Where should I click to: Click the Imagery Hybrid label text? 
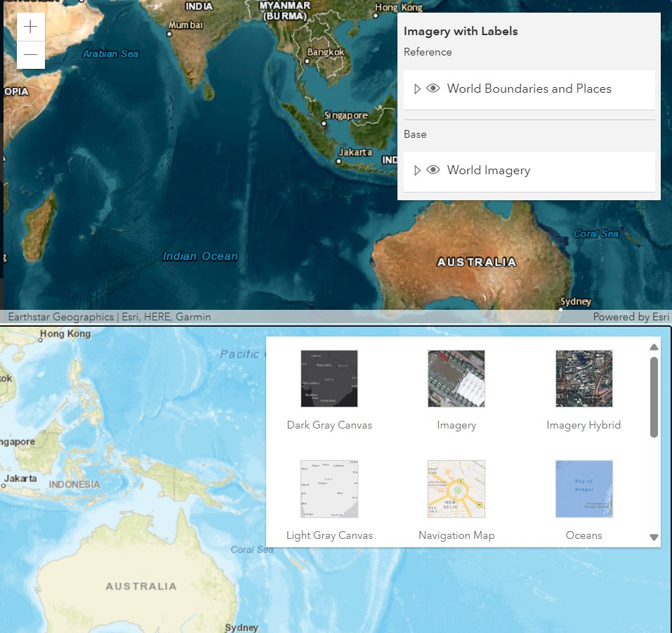[584, 425]
